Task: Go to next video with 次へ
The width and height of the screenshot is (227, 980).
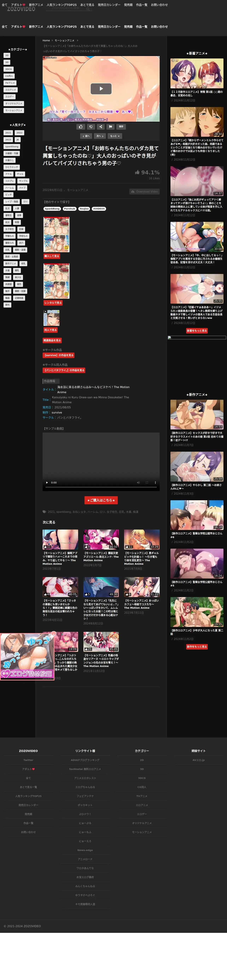Action: click(x=100, y=136)
